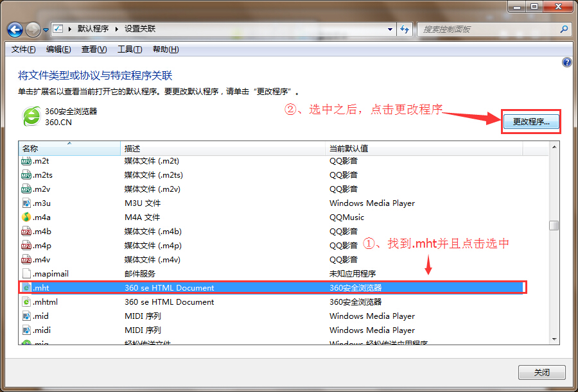Click the 关闭 button
The height and width of the screenshot is (392, 578).
click(541, 372)
